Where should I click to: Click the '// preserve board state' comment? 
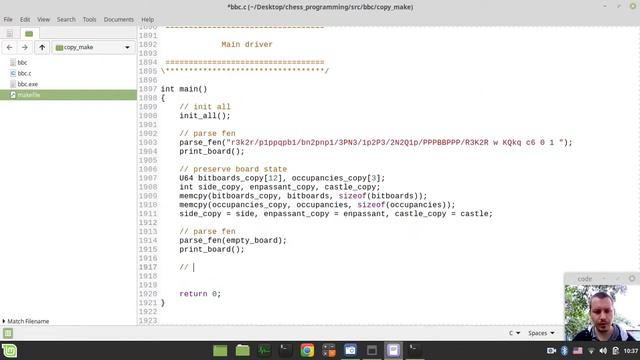tap(233, 169)
